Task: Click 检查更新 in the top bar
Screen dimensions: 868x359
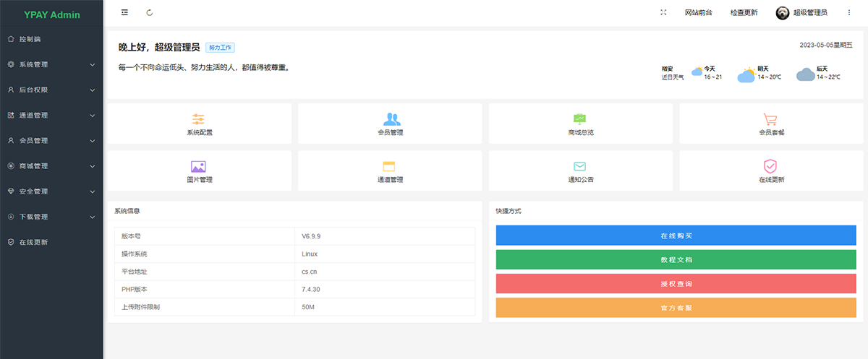Action: click(x=744, y=12)
